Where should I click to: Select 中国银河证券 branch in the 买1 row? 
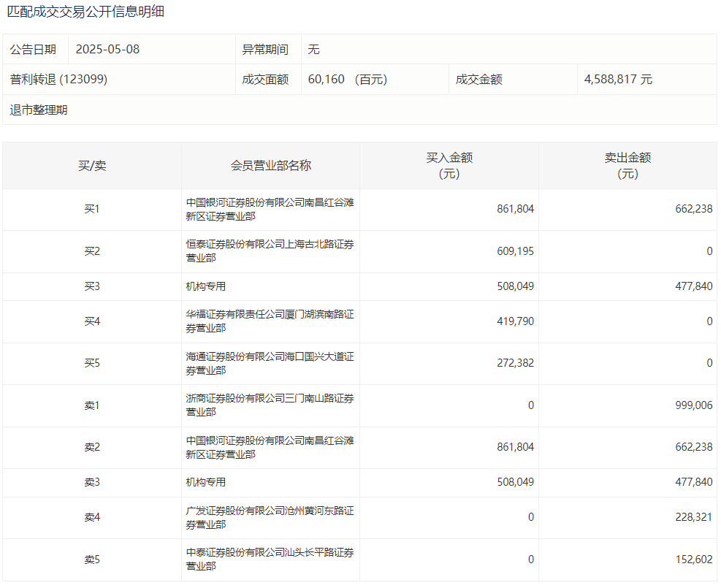(270, 209)
